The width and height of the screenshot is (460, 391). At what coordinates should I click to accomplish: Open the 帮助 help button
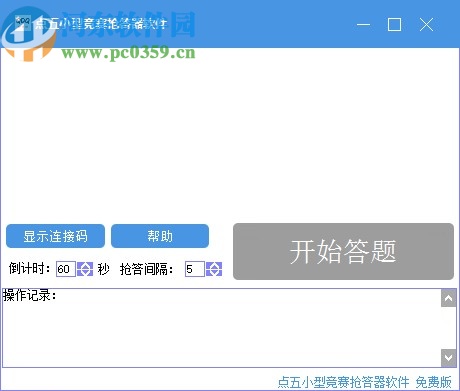160,236
